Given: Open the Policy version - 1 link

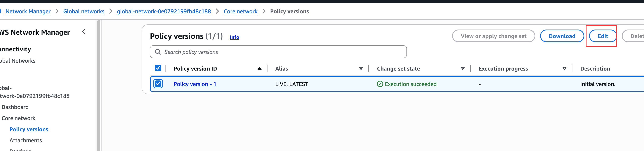Looking at the screenshot, I should (x=195, y=84).
